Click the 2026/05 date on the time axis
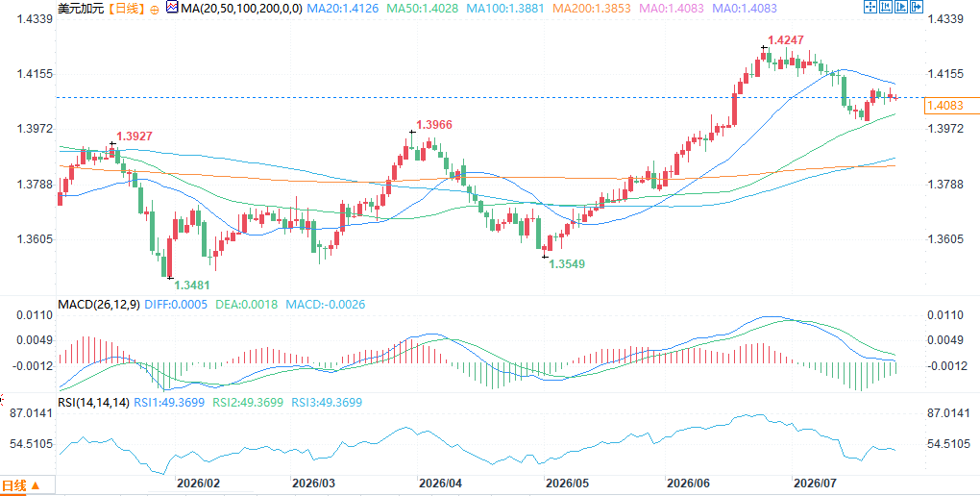Viewport: 980px width, 496px height. pos(567,484)
